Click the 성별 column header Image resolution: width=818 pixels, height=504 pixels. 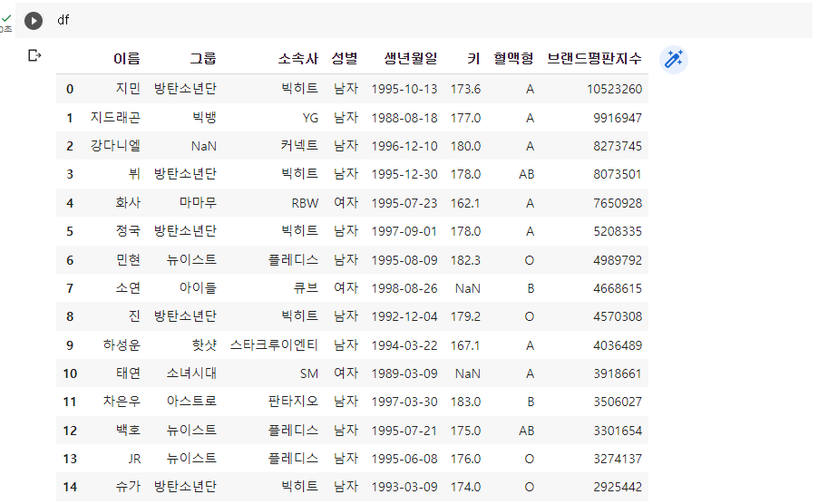[x=345, y=58]
